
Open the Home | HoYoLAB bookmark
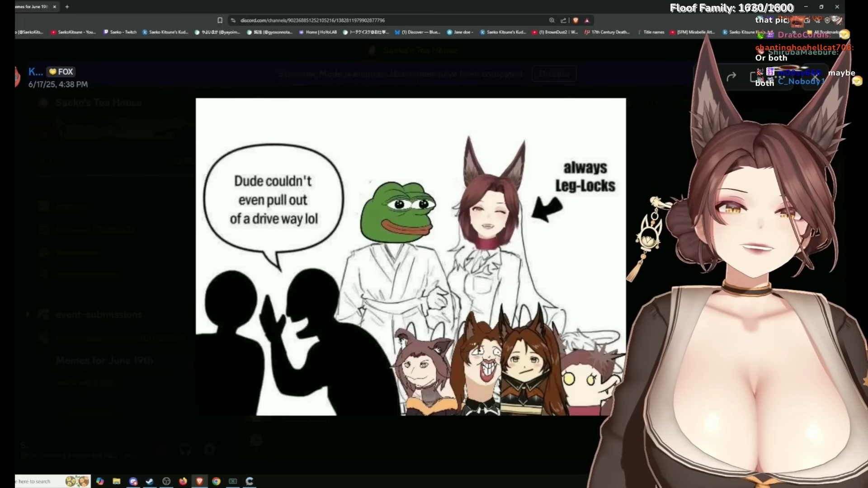point(318,32)
